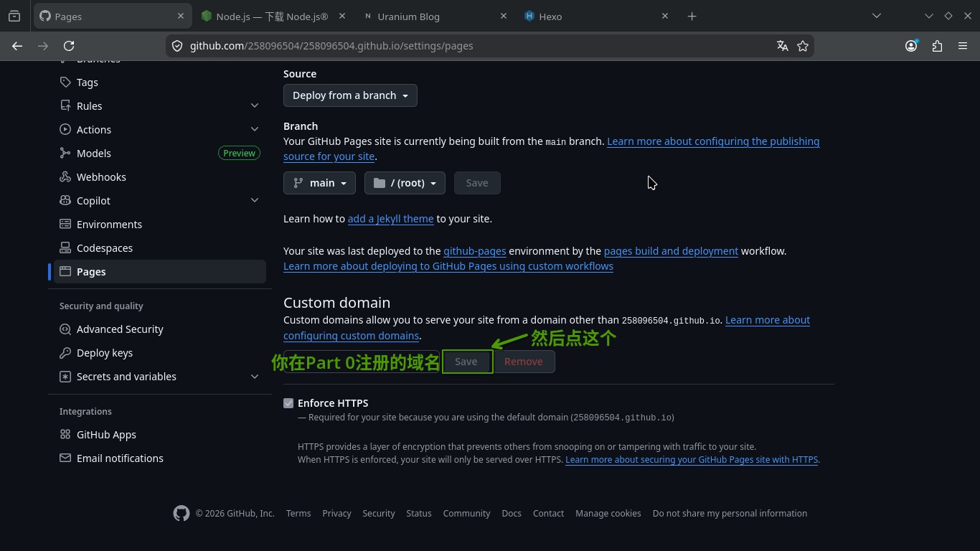Screen dimensions: 980x551
Task: Bookmark this page with the star icon
Action: (x=803, y=46)
